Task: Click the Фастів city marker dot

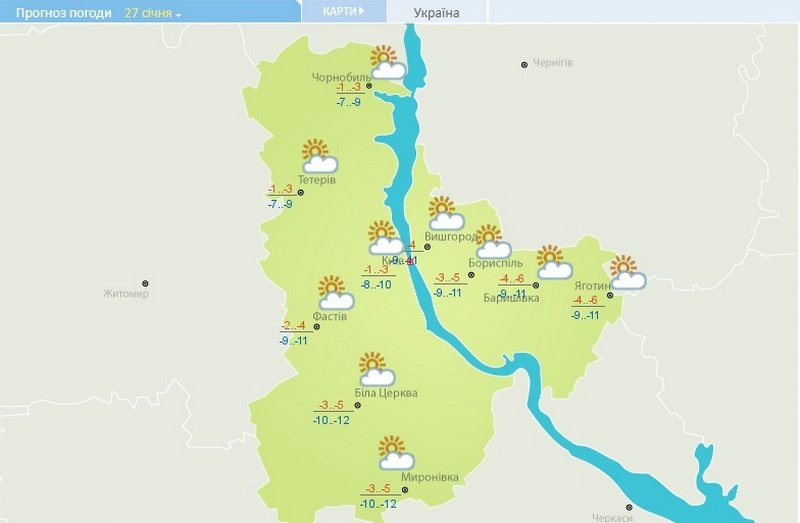Action: click(x=316, y=327)
